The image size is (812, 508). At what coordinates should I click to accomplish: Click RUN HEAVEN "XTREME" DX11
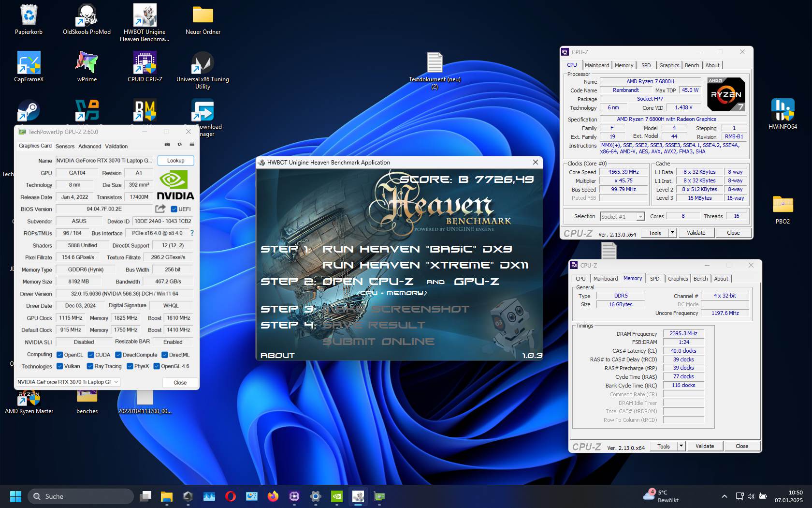click(x=425, y=265)
